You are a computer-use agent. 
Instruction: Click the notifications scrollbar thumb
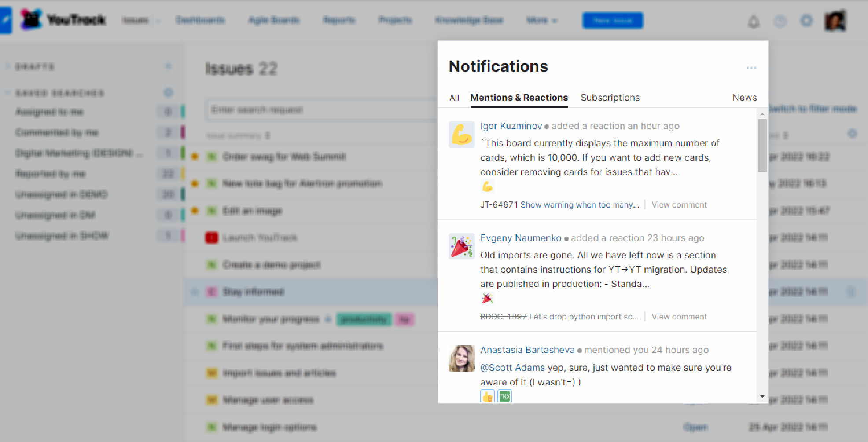coord(762,146)
